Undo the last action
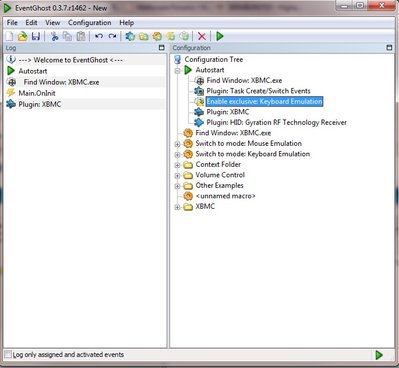This screenshot has height=368, width=399. tap(99, 36)
